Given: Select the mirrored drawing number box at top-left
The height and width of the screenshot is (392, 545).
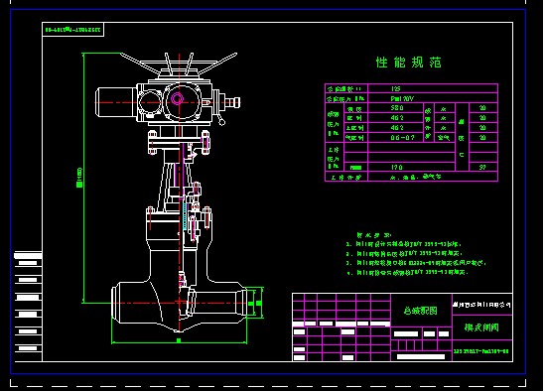Looking at the screenshot, I should pos(73,30).
